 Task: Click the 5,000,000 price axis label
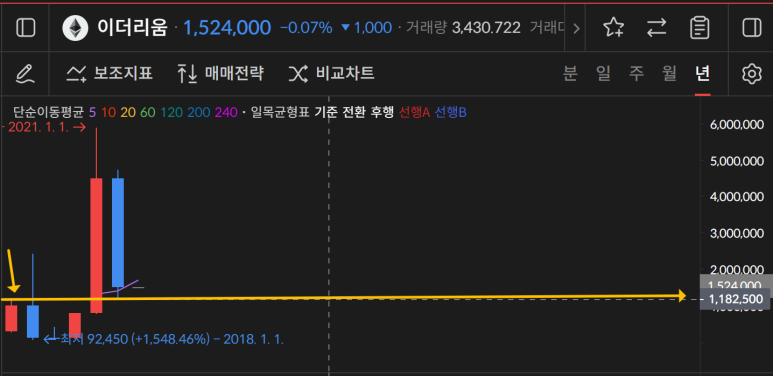[737, 161]
